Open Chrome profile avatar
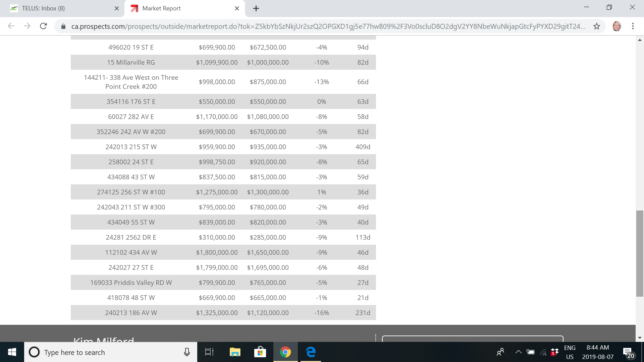Image resolution: width=644 pixels, height=362 pixels. [616, 26]
